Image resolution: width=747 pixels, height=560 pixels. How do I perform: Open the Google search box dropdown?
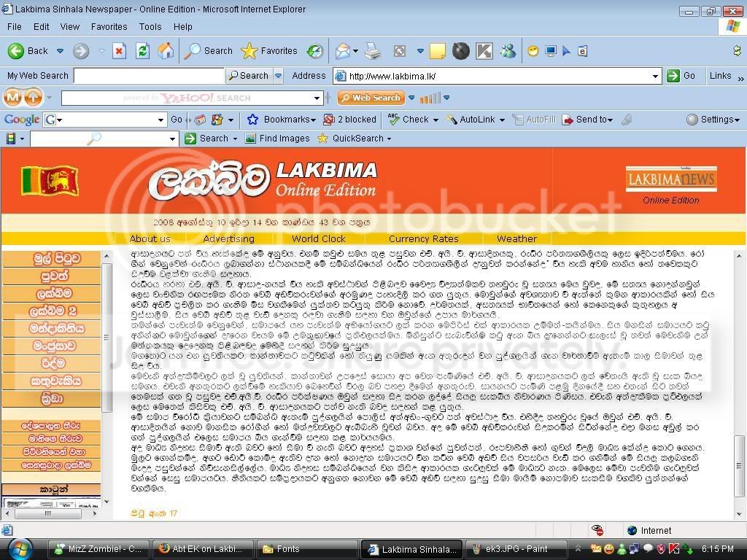[160, 120]
